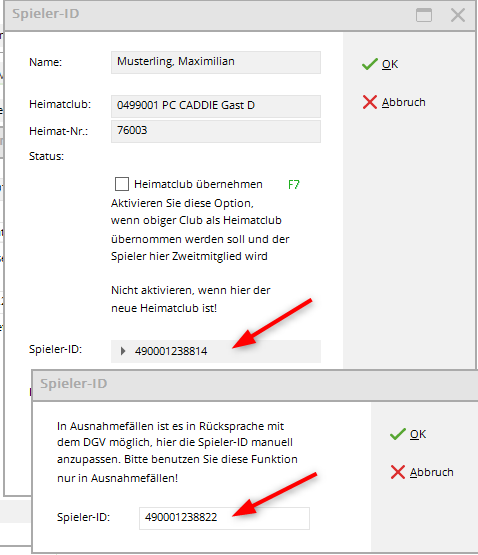Click red X icon beside upper Abbruch

click(370, 102)
